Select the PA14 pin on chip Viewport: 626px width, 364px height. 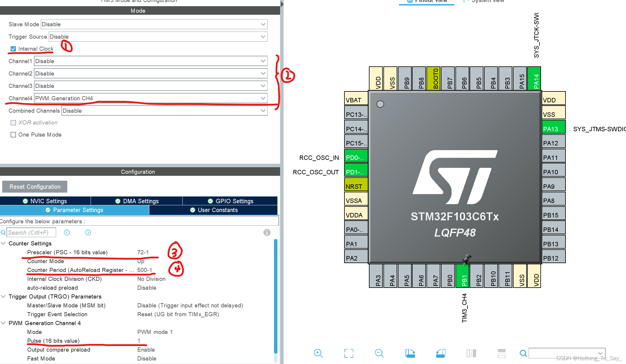click(x=534, y=78)
